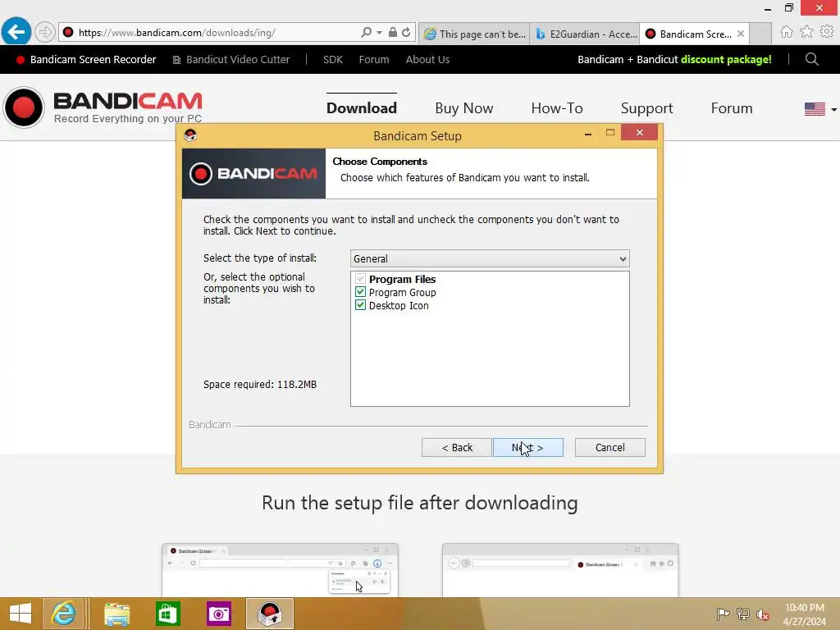
Task: Click the network tray icon
Action: (743, 614)
